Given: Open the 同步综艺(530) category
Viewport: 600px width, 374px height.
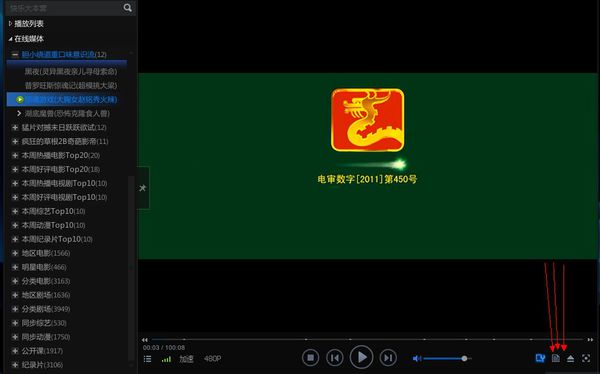Looking at the screenshot, I should tap(44, 323).
